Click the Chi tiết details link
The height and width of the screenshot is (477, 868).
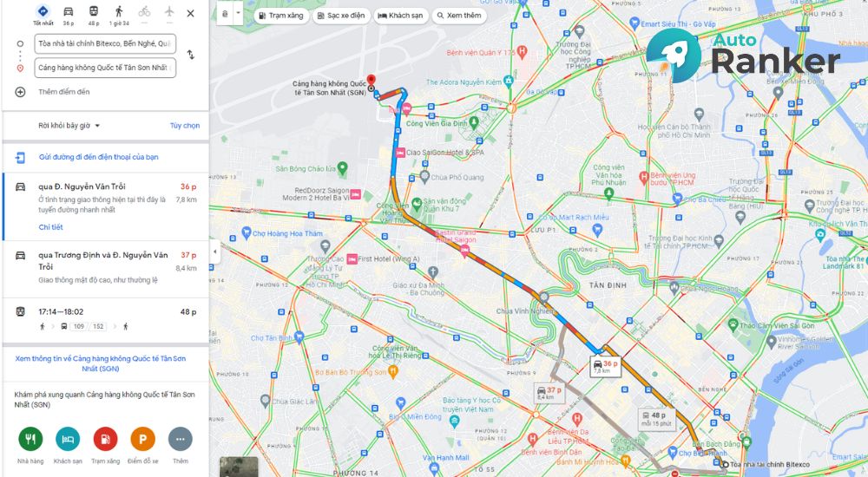pos(50,227)
